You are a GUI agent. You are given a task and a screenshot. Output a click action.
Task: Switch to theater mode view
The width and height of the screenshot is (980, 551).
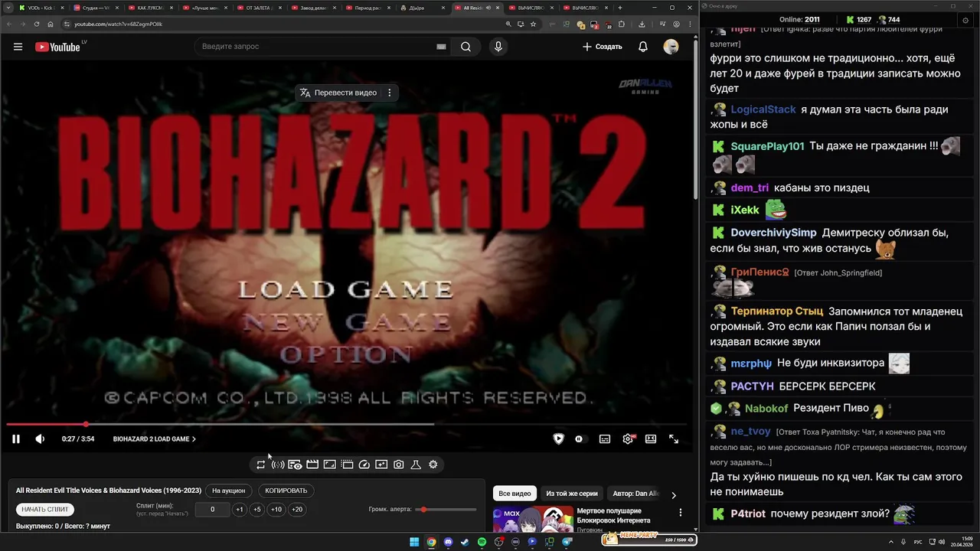651,439
